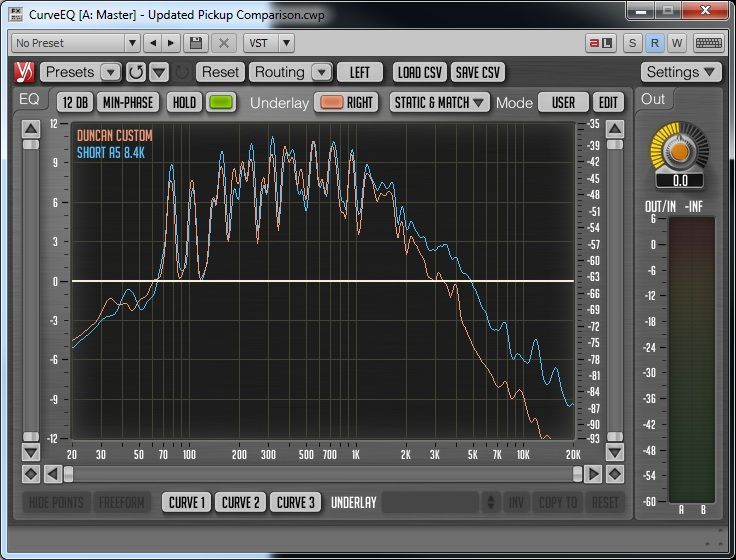The image size is (736, 560).
Task: Click the right diamond zoom icon
Action: click(615, 474)
